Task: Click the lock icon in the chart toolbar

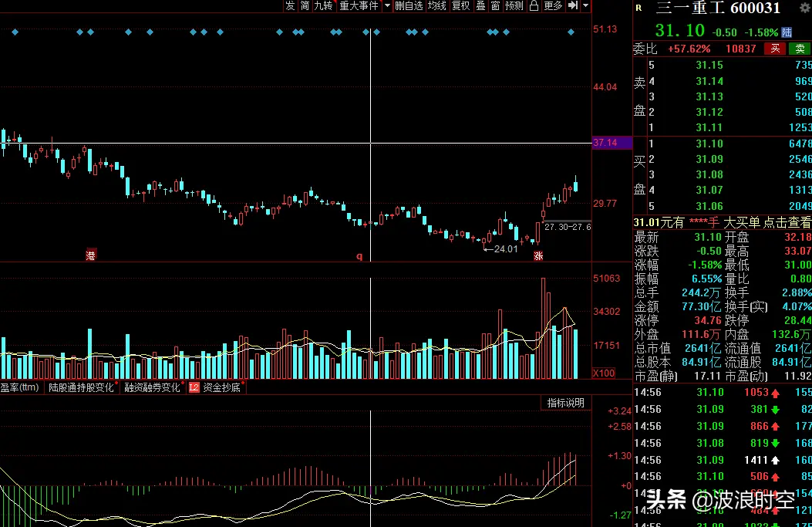Action: click(533, 6)
